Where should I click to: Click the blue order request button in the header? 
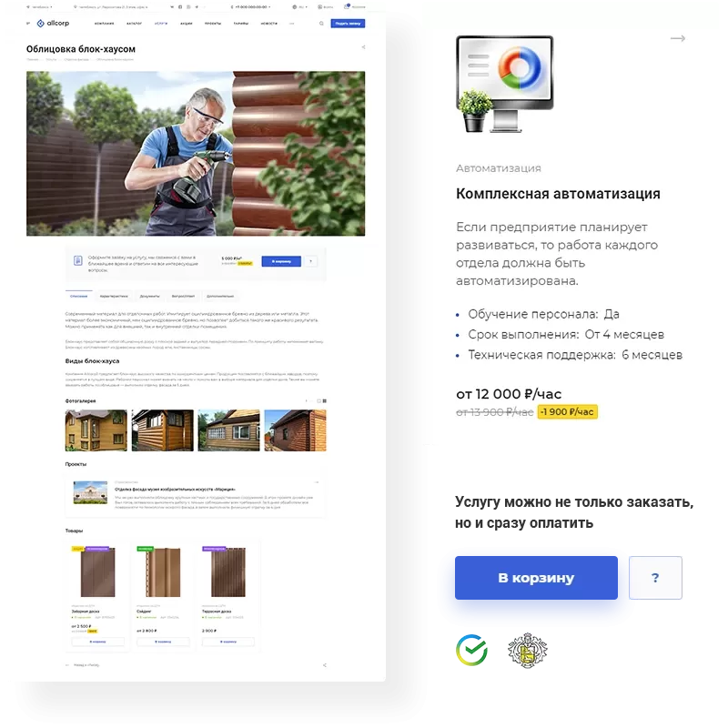pos(348,24)
